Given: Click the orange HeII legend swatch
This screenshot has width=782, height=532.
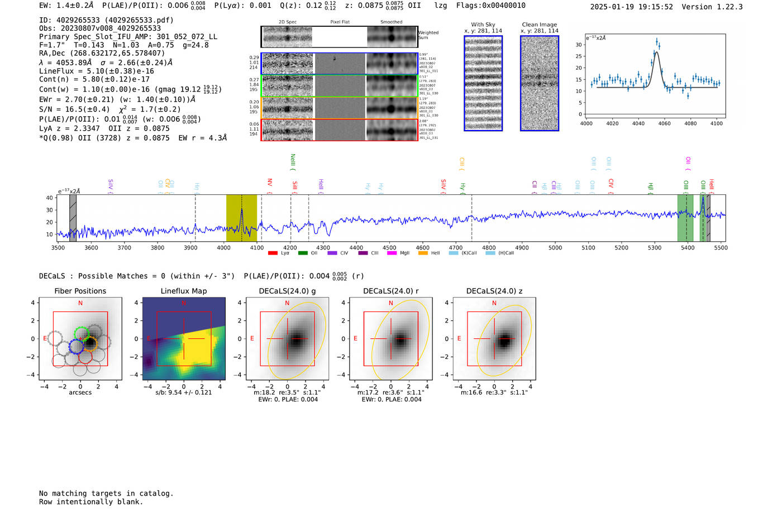Looking at the screenshot, I should [423, 253].
